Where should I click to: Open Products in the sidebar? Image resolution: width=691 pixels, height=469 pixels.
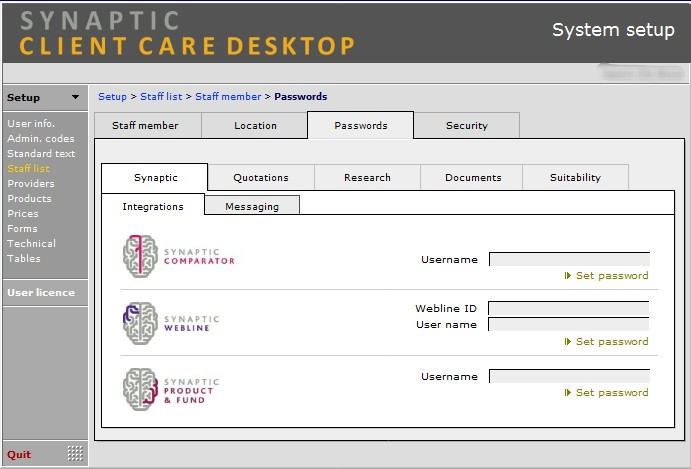[x=29, y=198]
